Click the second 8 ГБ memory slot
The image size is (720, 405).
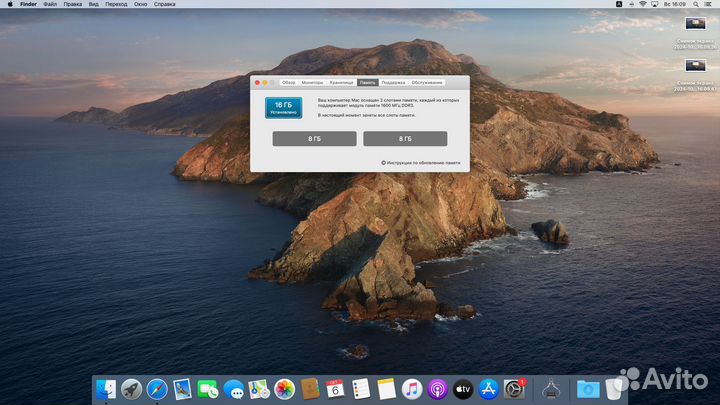click(405, 139)
